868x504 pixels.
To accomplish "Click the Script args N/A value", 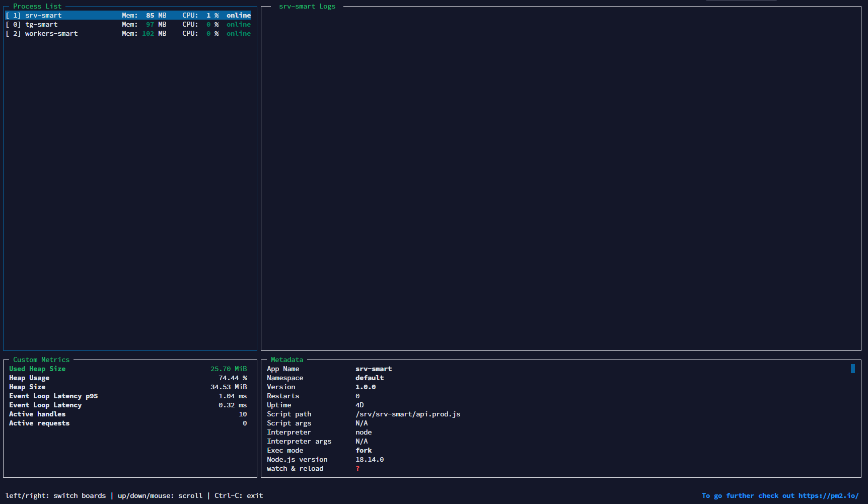I will (x=361, y=423).
